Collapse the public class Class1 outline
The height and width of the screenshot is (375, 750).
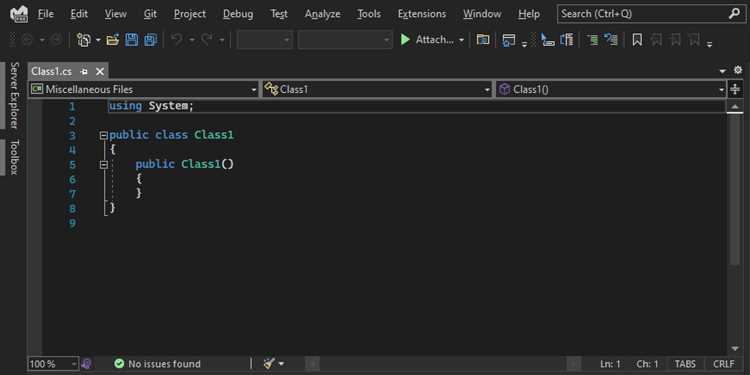(x=103, y=135)
